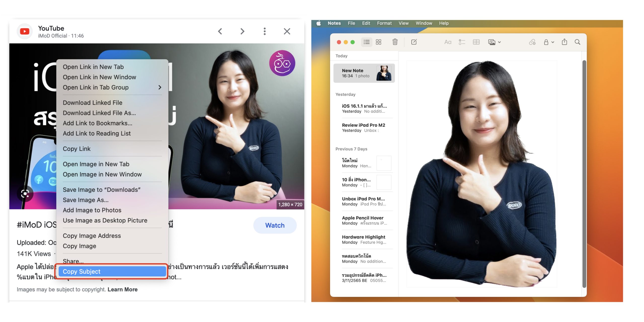
Task: Click the collaboration link icon
Action: [532, 42]
